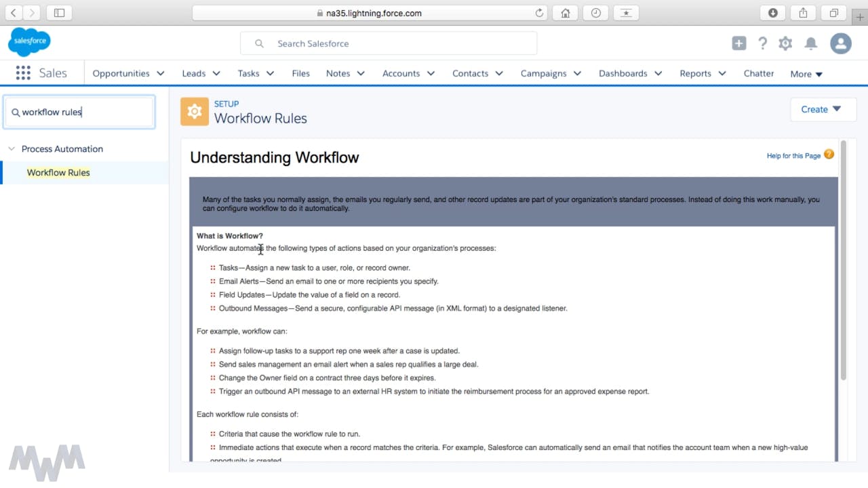
Task: Toggle the Safari sidebar button
Action: coord(59,13)
